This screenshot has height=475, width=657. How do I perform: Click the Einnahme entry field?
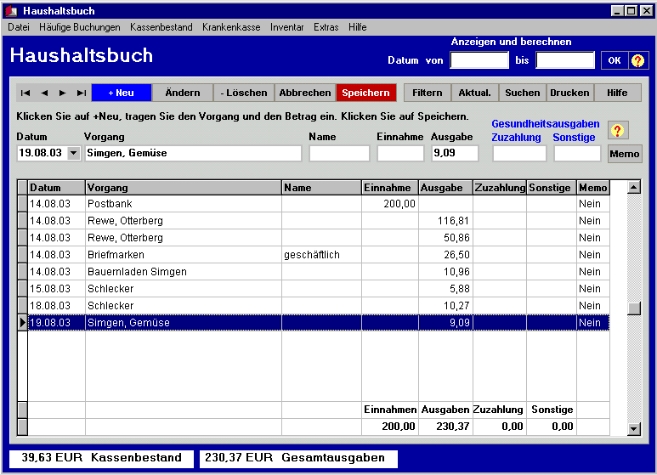(400, 154)
